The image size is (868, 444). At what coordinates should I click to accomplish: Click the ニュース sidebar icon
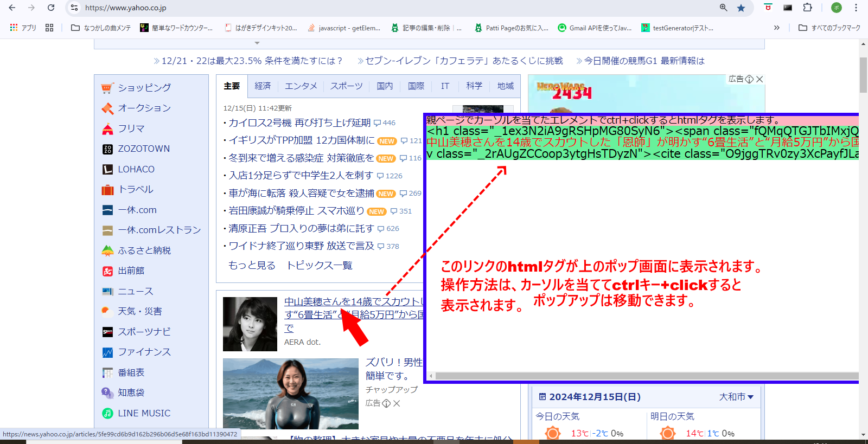click(107, 292)
